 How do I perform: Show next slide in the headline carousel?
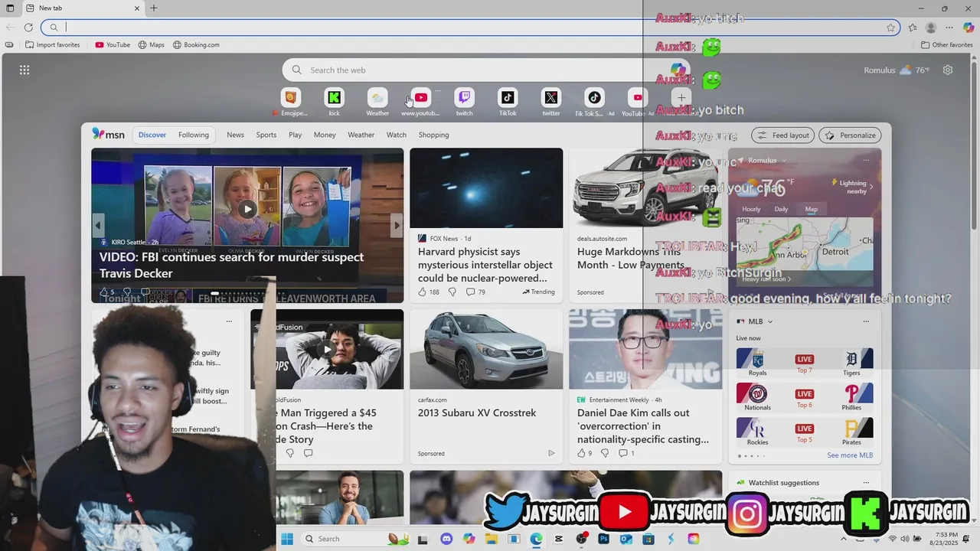[396, 225]
